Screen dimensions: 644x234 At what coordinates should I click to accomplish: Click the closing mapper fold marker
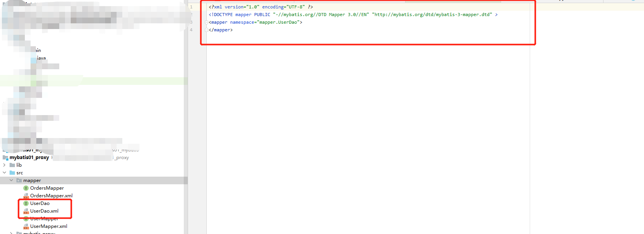point(206,30)
